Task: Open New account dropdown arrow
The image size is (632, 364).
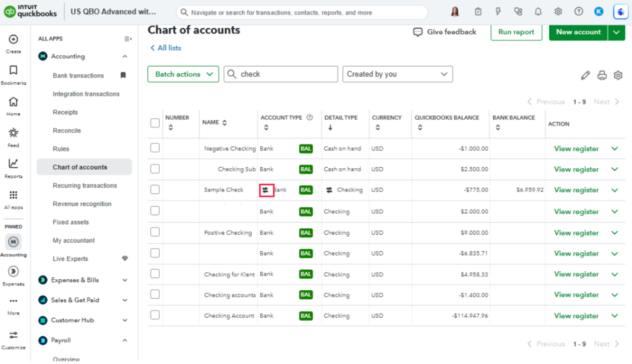Action: point(616,32)
